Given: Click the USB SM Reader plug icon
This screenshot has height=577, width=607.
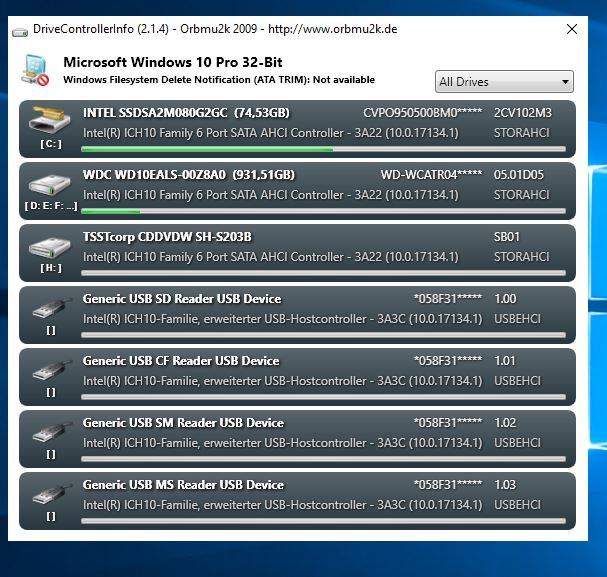Looking at the screenshot, I should point(51,432).
